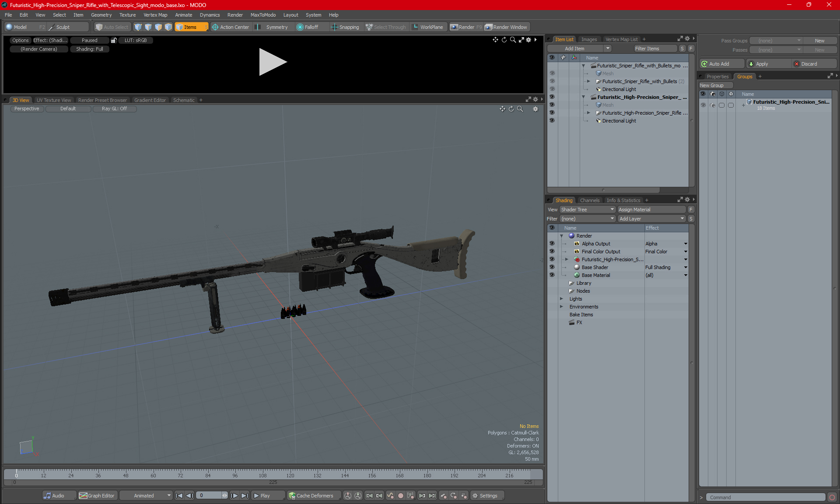840x504 pixels.
Task: Expand the Environments entry in Shader Tree
Action: point(562,307)
